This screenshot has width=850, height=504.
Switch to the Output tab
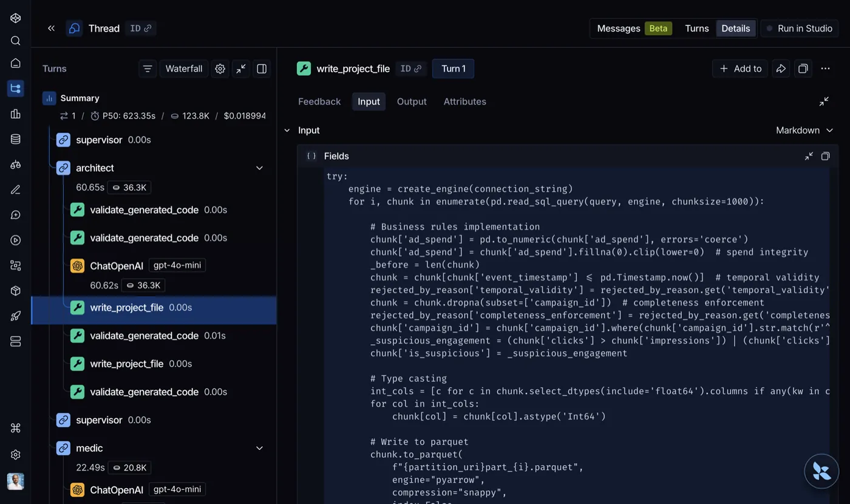coord(412,101)
